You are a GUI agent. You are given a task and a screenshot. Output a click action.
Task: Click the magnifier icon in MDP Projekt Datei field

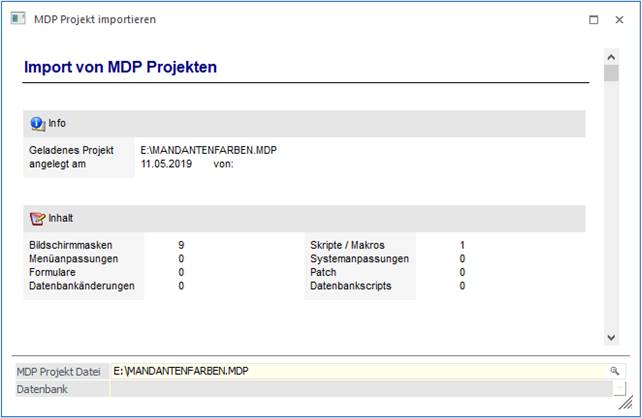(615, 371)
